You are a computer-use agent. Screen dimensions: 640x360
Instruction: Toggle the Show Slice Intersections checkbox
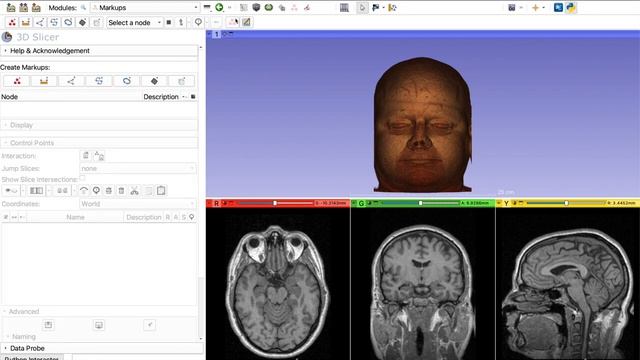82,178
